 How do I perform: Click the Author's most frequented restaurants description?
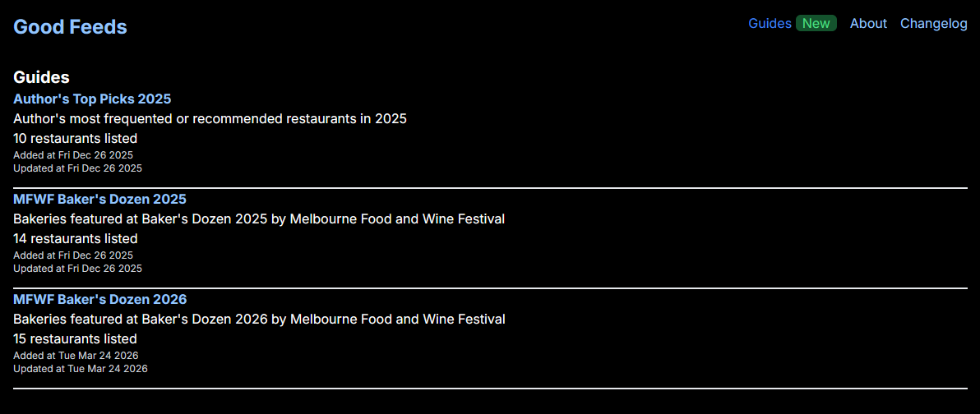210,119
